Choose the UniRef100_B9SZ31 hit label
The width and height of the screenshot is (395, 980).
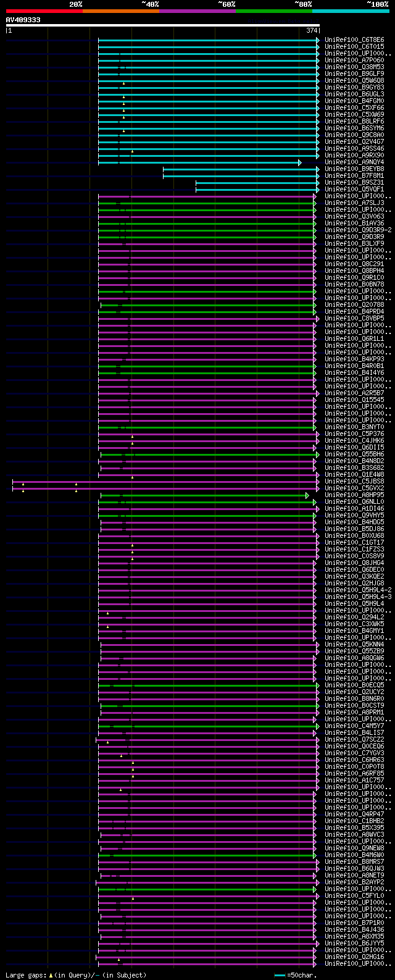354,183
